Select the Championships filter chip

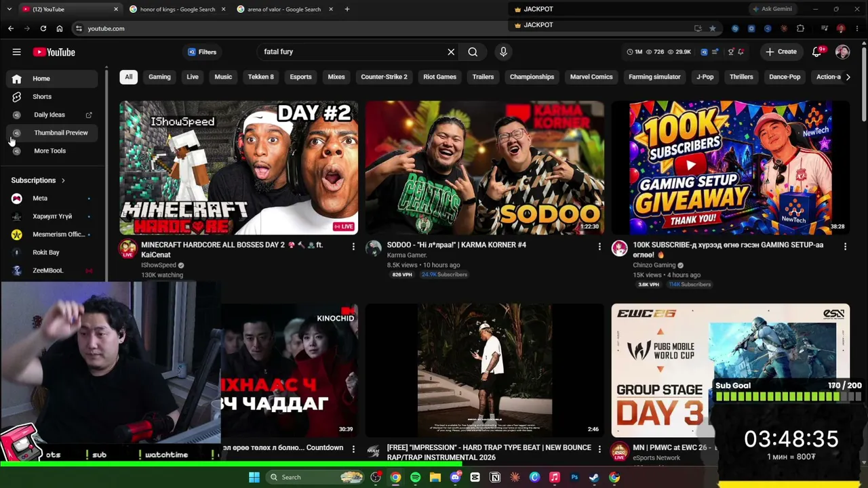532,77
